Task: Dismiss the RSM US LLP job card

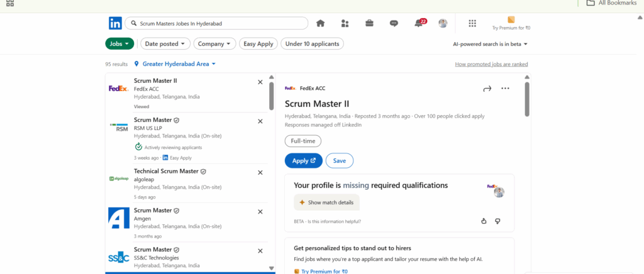Action: coord(260,121)
